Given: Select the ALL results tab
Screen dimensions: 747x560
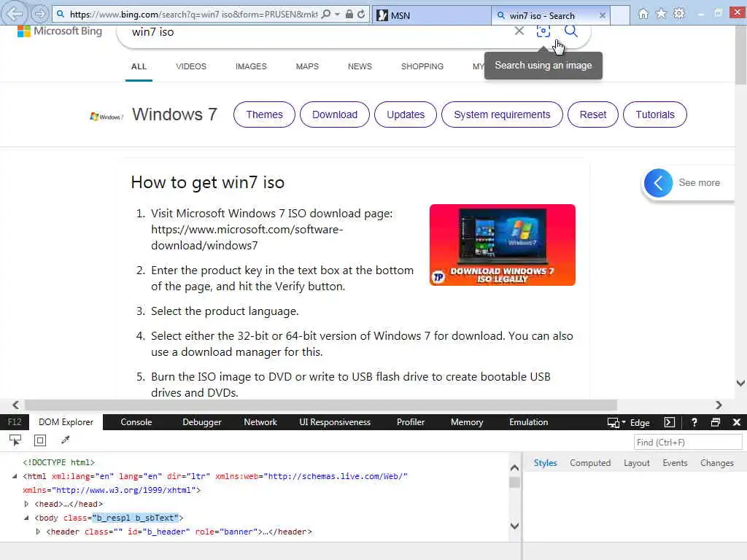Looking at the screenshot, I should tap(139, 66).
